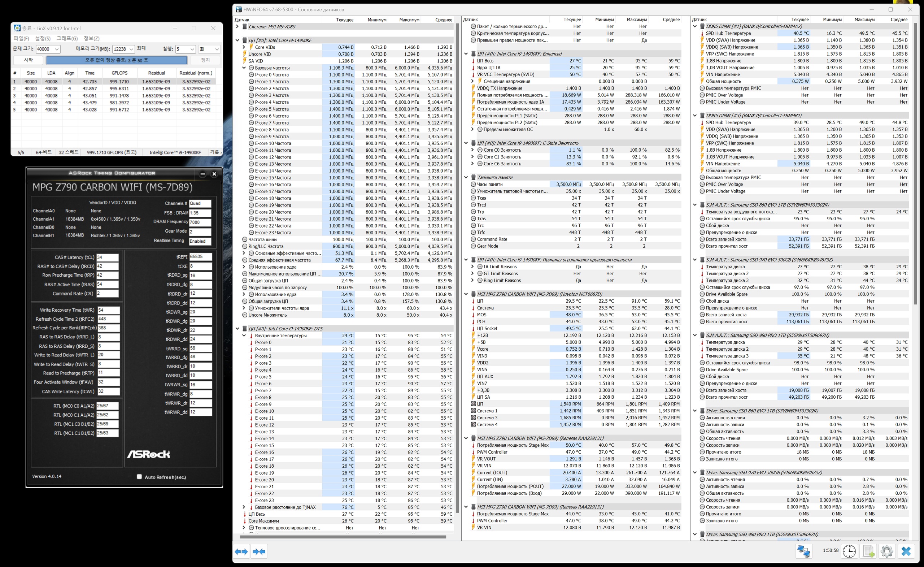Open HWiNFO sensor settings gear icon

point(886,551)
